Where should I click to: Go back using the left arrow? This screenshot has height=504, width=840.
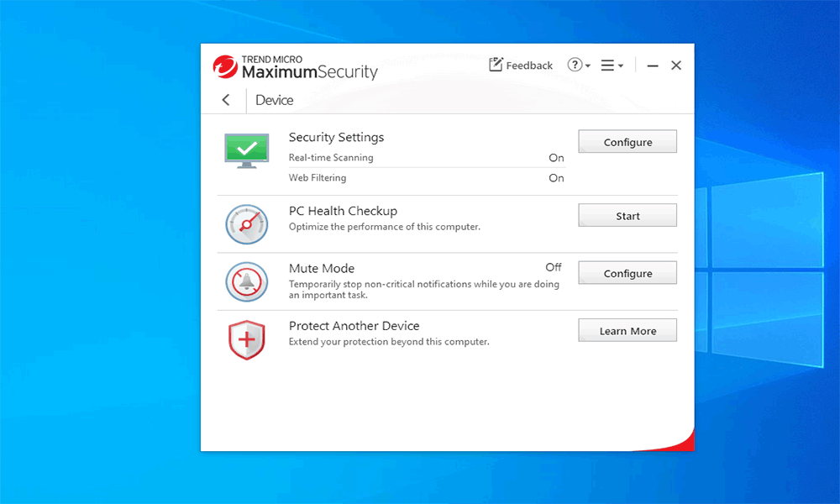pos(226,100)
